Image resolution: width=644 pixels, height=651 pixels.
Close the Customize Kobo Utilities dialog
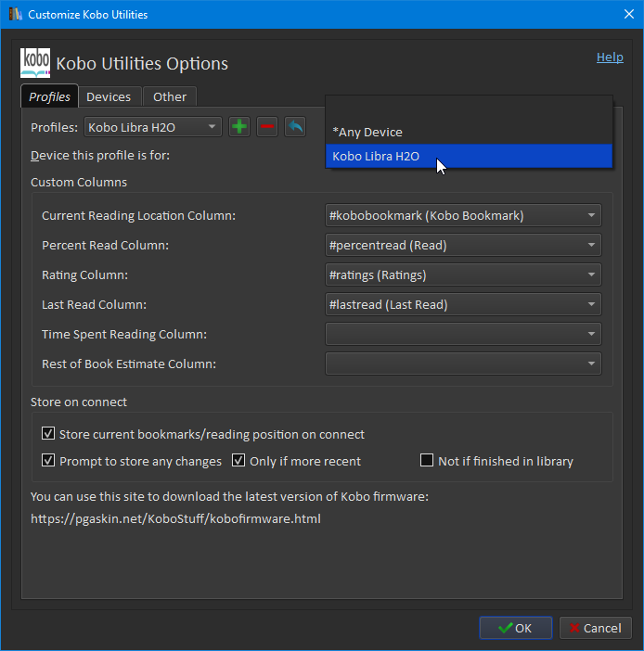pyautogui.click(x=629, y=14)
